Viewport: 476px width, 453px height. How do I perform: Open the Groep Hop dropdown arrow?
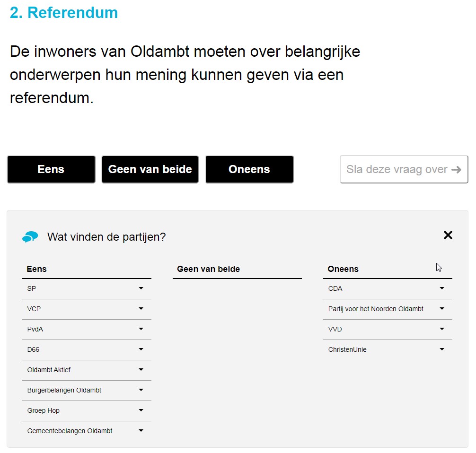coord(141,410)
